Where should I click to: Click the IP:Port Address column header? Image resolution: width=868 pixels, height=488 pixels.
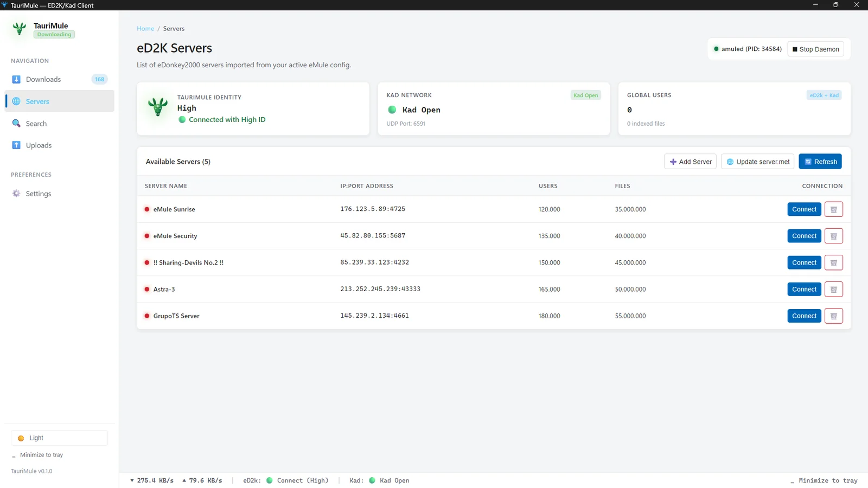coord(367,186)
